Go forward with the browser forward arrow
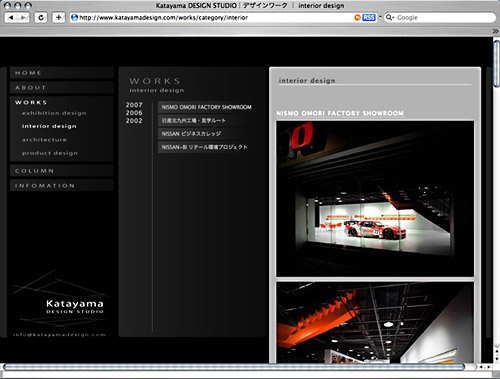Viewport: 500px width, 379px height. coord(23,17)
